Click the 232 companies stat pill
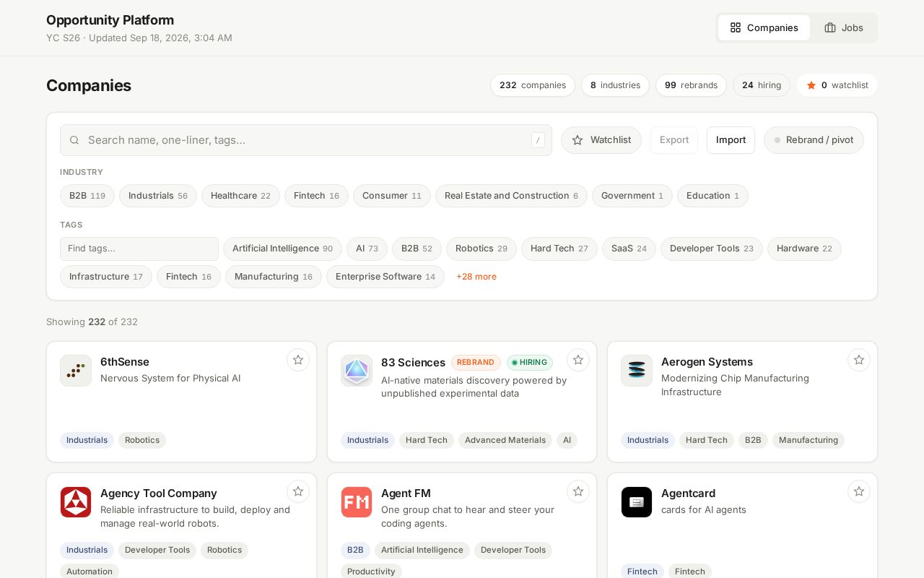The width and height of the screenshot is (924, 578). (533, 85)
